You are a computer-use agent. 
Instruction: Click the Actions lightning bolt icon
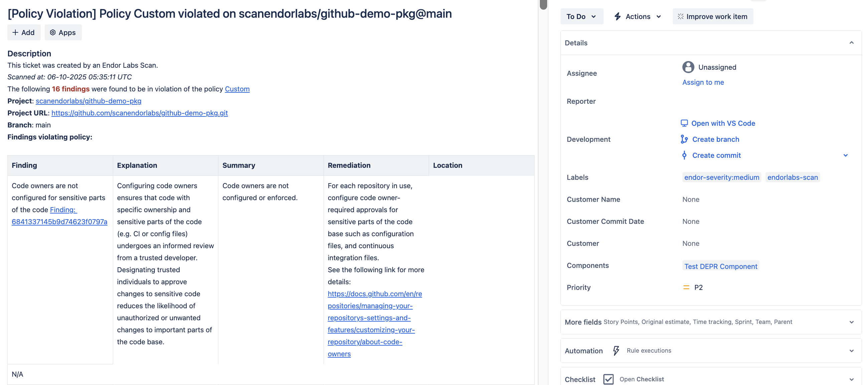click(x=617, y=16)
